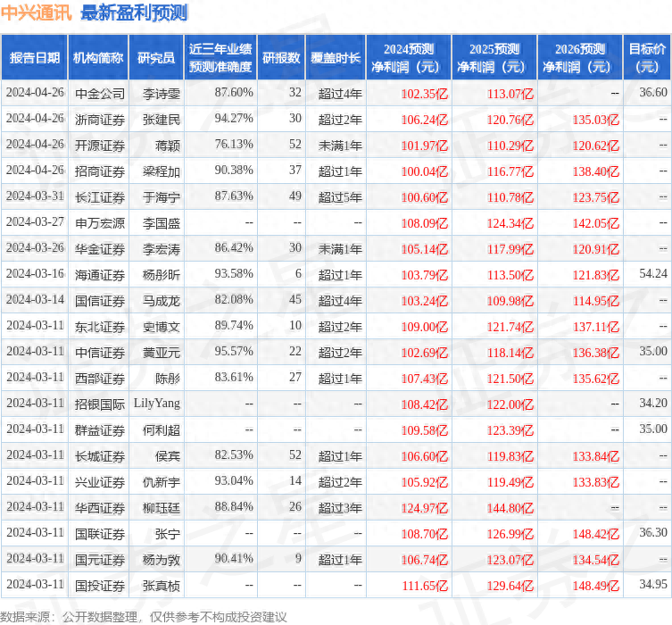Select the 国元证券 institution cell
672x625 pixels.
(x=100, y=560)
